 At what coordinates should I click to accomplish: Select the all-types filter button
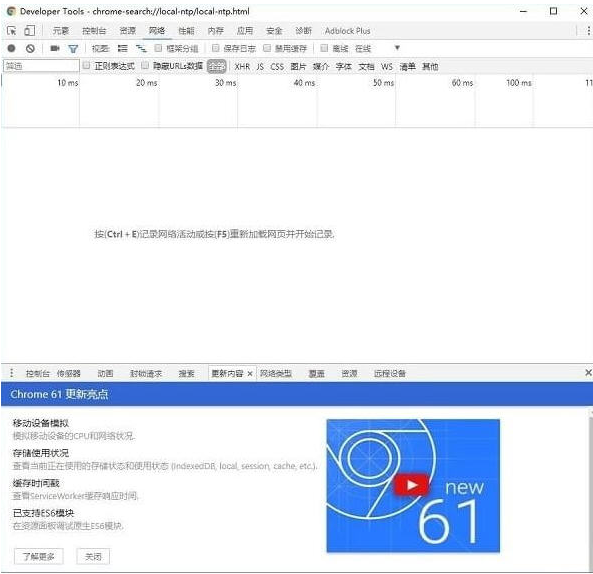pyautogui.click(x=217, y=67)
